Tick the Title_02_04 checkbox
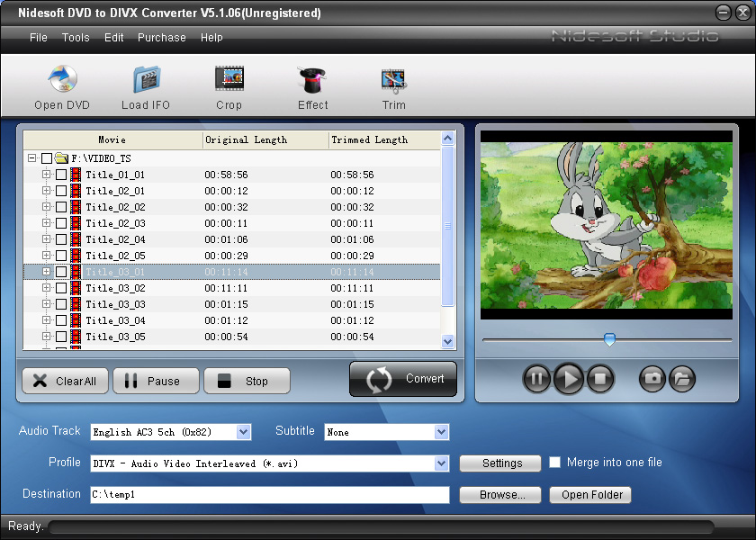 point(61,239)
